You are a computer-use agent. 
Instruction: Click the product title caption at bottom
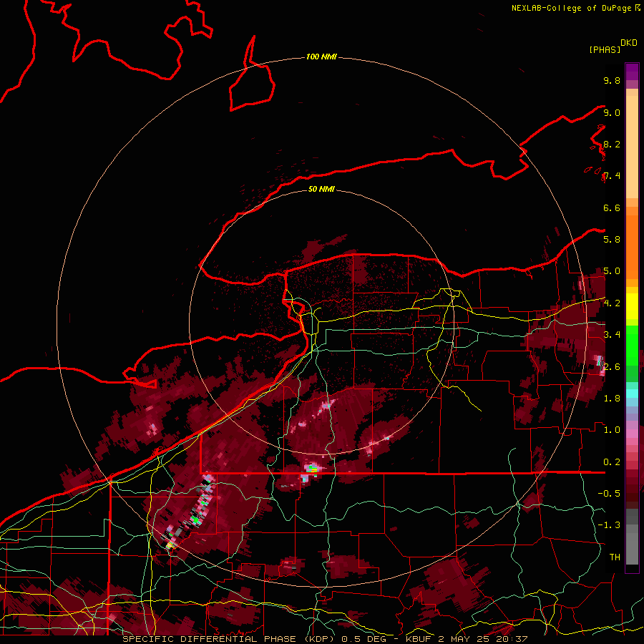pyautogui.click(x=325, y=639)
